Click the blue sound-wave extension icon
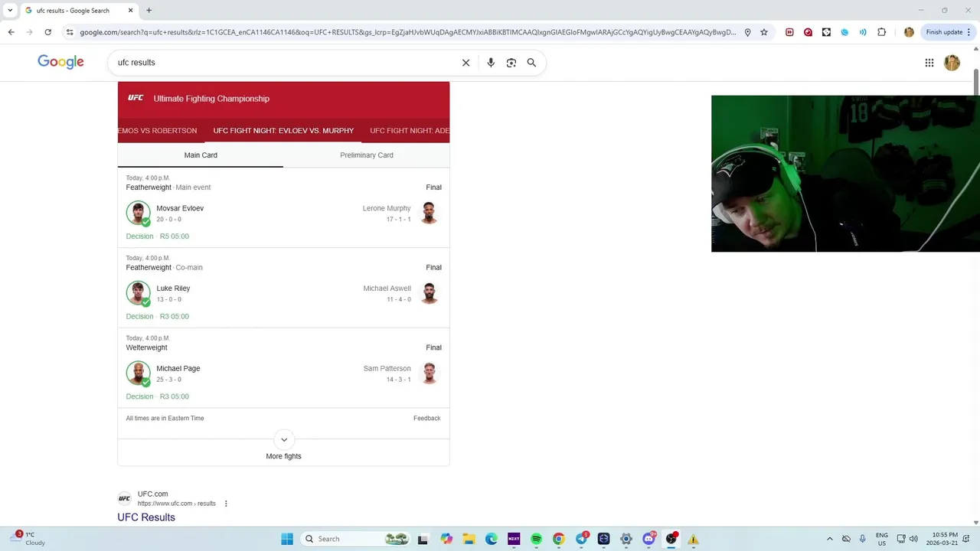 coord(863,32)
